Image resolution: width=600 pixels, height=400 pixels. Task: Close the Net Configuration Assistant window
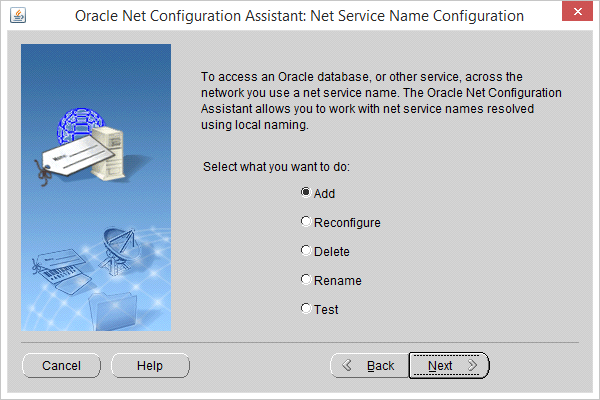pyautogui.click(x=577, y=11)
